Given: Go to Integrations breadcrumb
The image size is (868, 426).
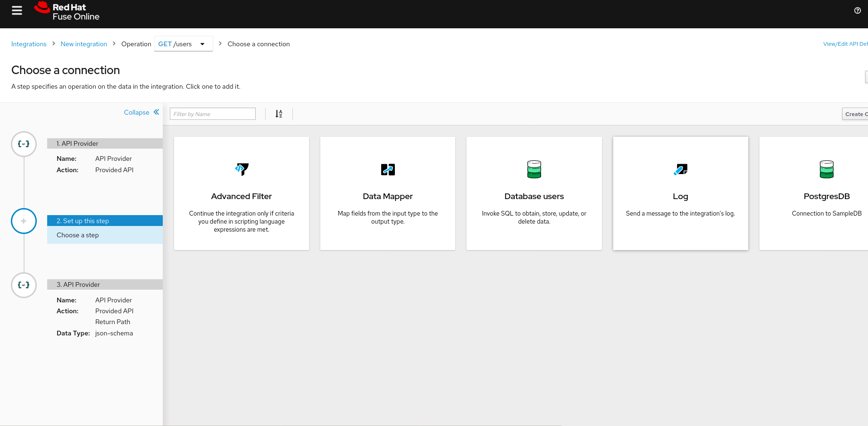Looking at the screenshot, I should [x=29, y=44].
